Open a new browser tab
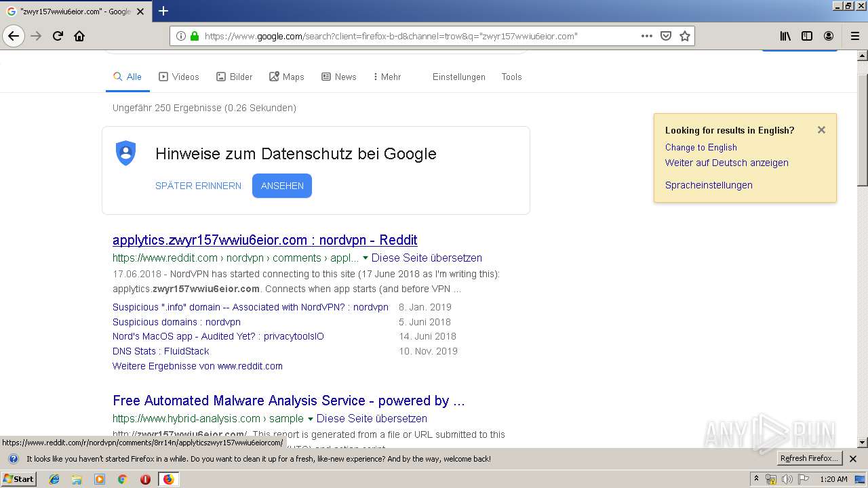 pyautogui.click(x=163, y=11)
